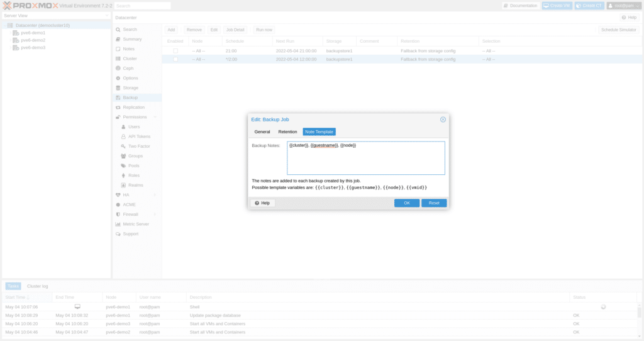Viewport: 644px width, 341px height.
Task: Open the Metric Server section
Action: [x=136, y=225]
